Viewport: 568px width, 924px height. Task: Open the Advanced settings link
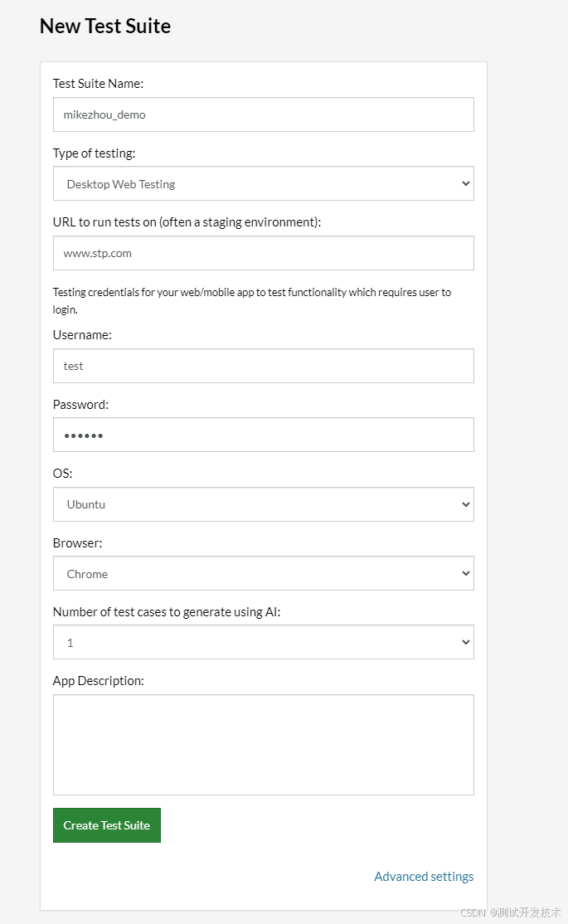(424, 876)
